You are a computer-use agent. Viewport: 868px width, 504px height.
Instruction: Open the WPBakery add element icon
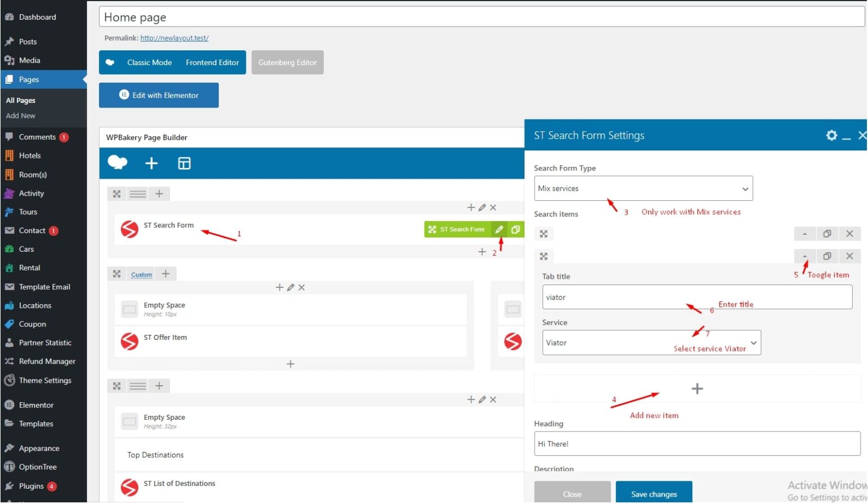151,163
